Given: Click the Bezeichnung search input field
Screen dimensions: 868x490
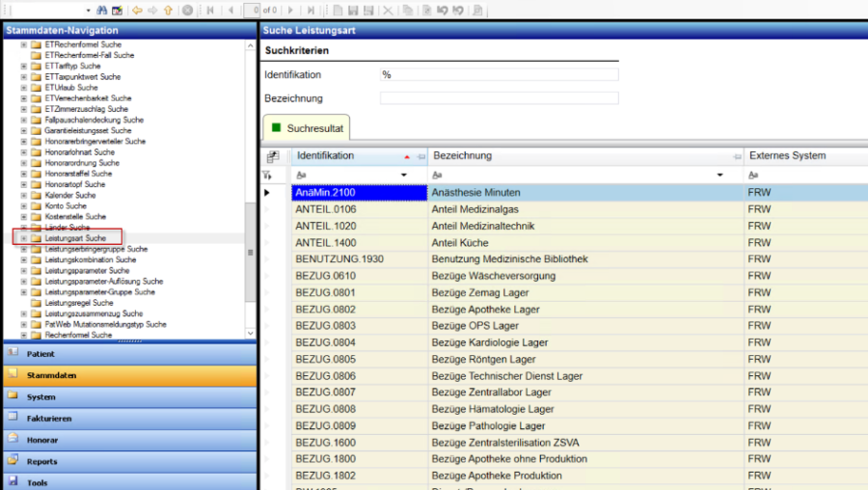Looking at the screenshot, I should pos(499,98).
